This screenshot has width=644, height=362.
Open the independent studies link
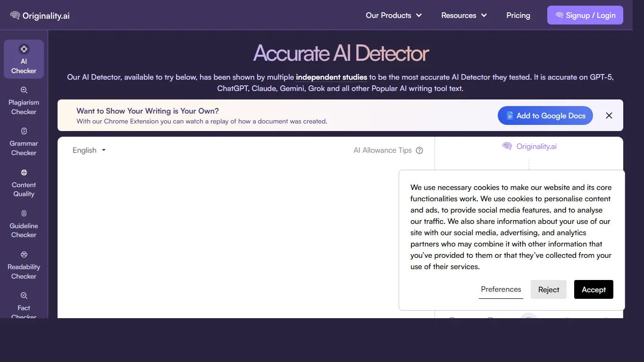coord(331,77)
